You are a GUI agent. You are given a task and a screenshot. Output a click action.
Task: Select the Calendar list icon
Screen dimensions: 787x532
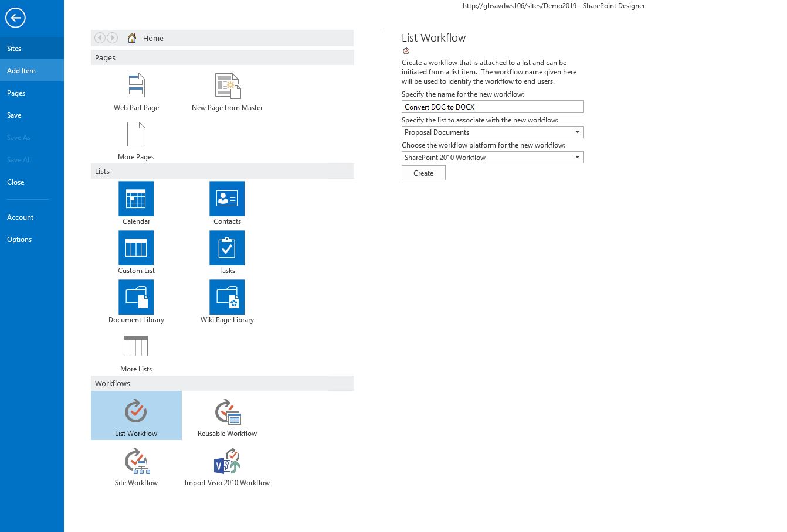(x=136, y=199)
